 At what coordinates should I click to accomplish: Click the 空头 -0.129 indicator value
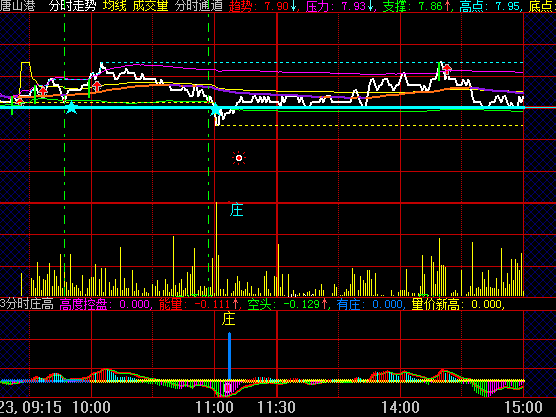(287, 304)
